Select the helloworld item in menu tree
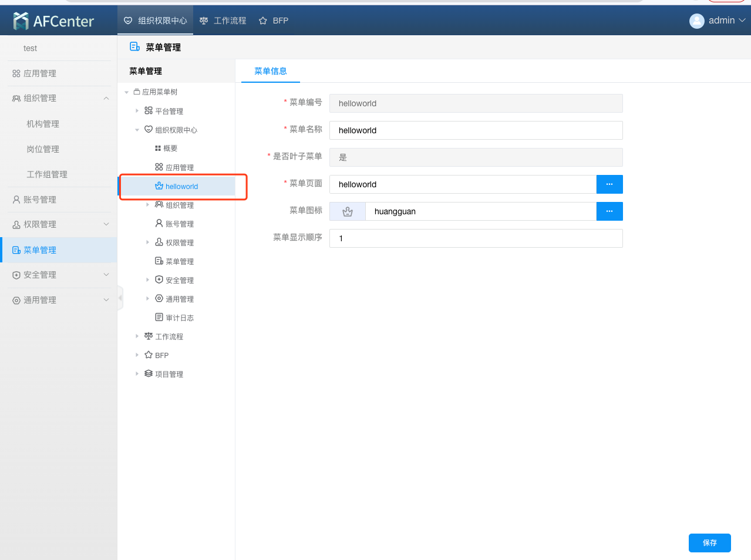 pos(181,187)
